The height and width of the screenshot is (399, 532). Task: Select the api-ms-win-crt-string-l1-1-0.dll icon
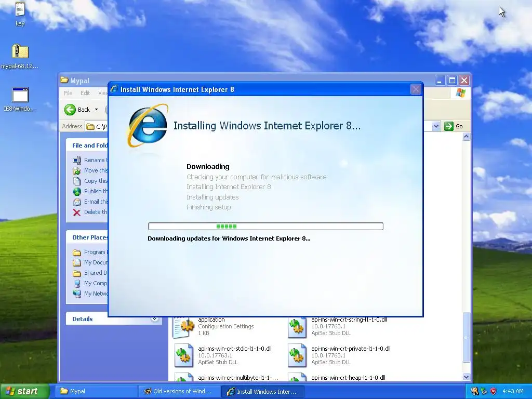click(297, 327)
